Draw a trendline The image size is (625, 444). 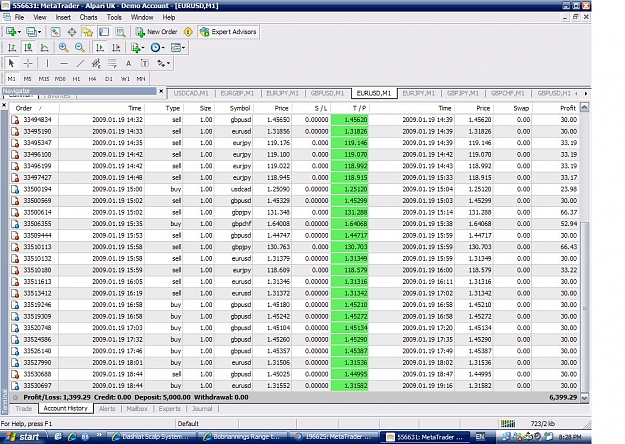[80, 63]
